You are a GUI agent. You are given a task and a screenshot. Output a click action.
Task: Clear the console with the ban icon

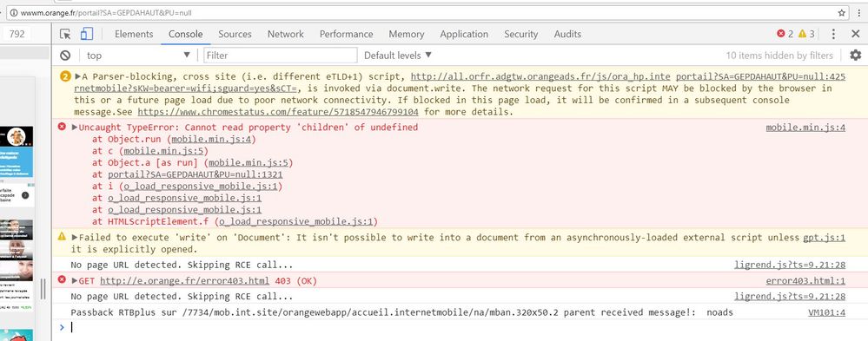pyautogui.click(x=65, y=56)
